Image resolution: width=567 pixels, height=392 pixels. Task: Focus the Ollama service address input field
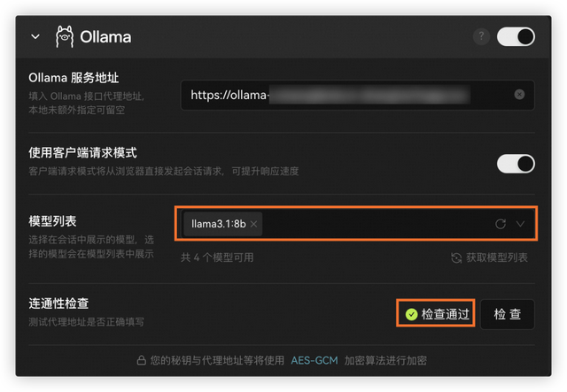(358, 95)
